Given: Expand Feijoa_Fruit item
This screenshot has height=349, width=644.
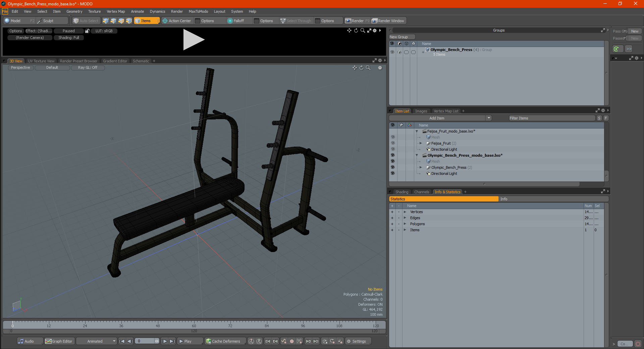Looking at the screenshot, I should click(421, 143).
